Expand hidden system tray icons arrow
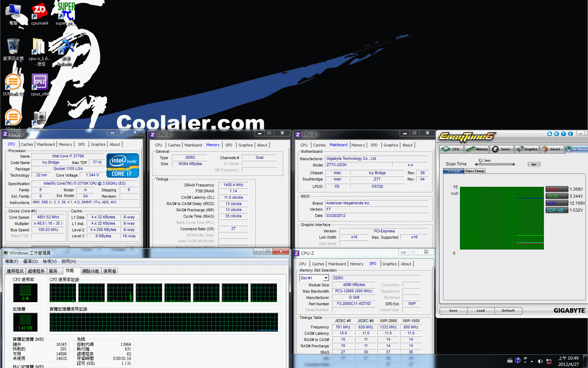Image resolution: width=588 pixels, height=368 pixels. tap(532, 361)
